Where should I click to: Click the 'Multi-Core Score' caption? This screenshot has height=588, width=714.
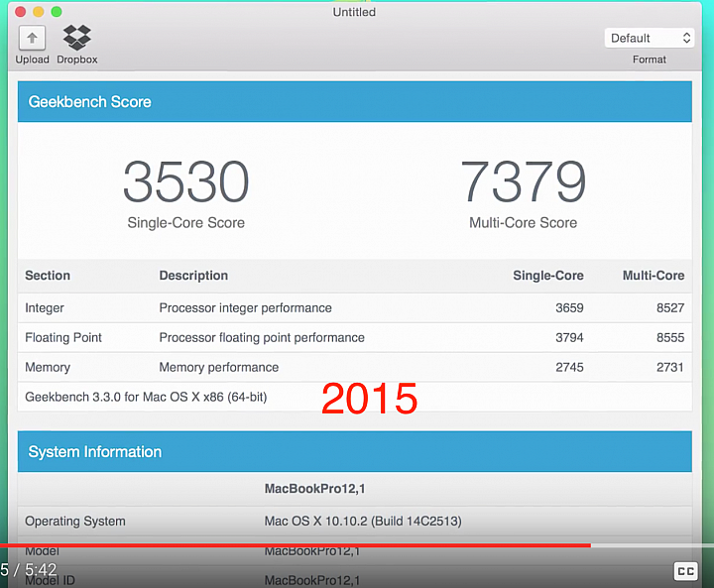pos(524,223)
